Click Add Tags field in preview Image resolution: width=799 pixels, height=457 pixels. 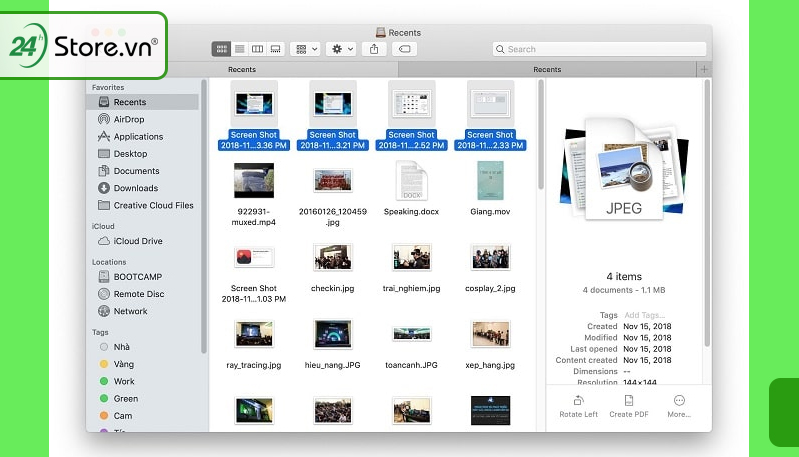click(645, 315)
